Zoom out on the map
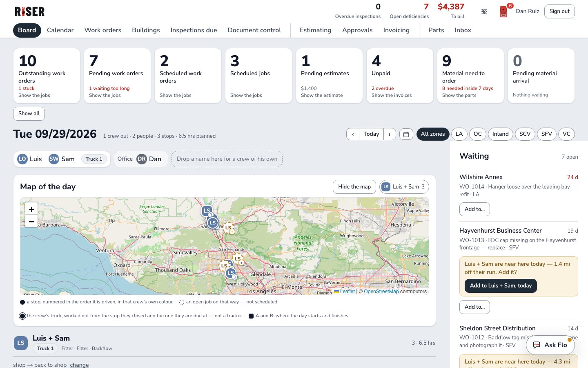Viewport: 588px width, 368px height. pyautogui.click(x=31, y=221)
